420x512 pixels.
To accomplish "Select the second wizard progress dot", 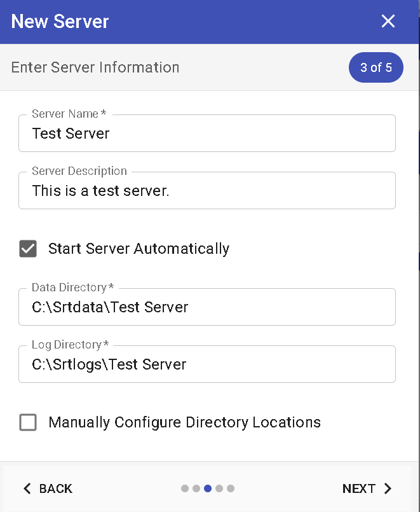I will (196, 488).
